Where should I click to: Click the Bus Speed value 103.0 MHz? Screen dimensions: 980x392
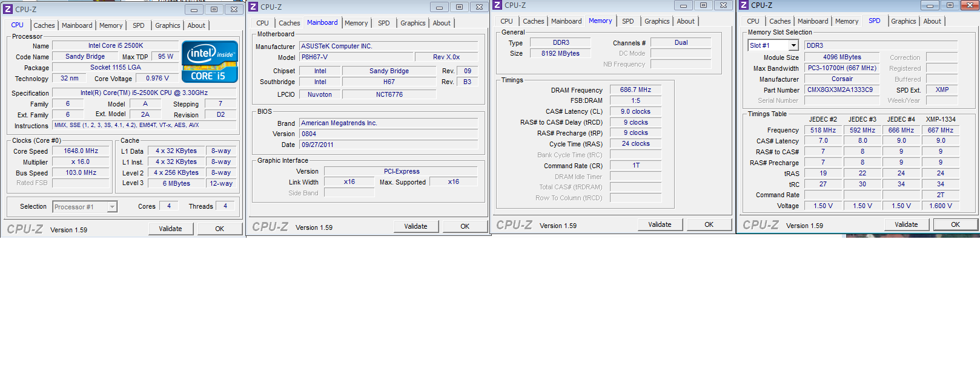(81, 172)
